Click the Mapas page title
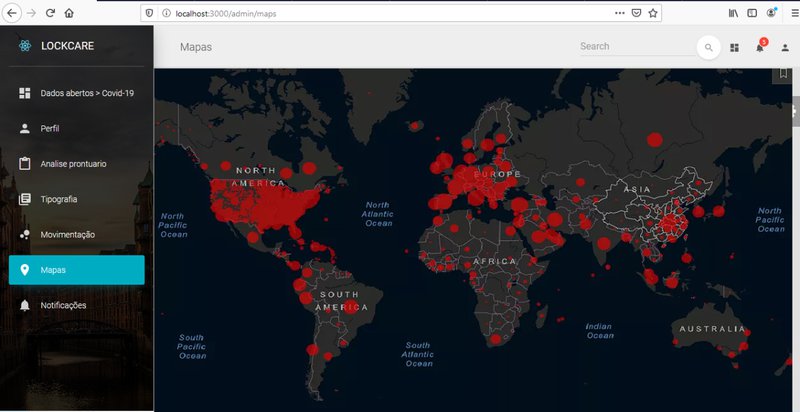Image resolution: width=800 pixels, height=412 pixels. point(196,47)
